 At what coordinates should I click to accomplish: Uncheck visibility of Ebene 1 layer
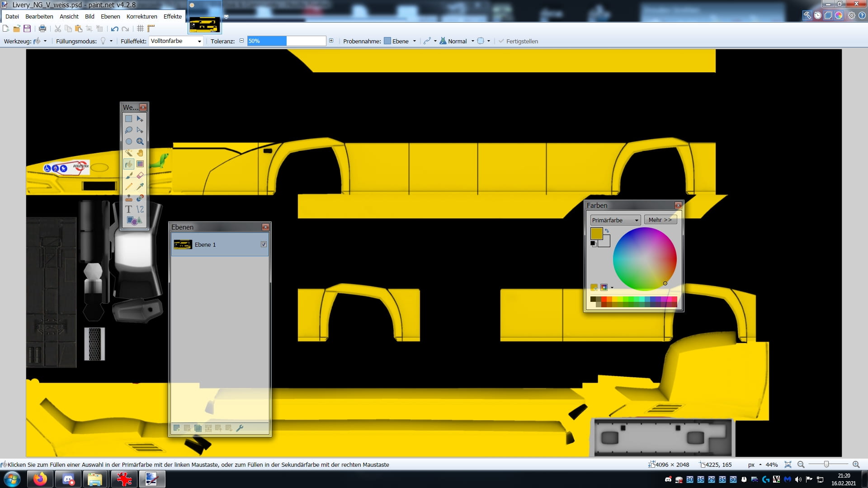(x=264, y=244)
